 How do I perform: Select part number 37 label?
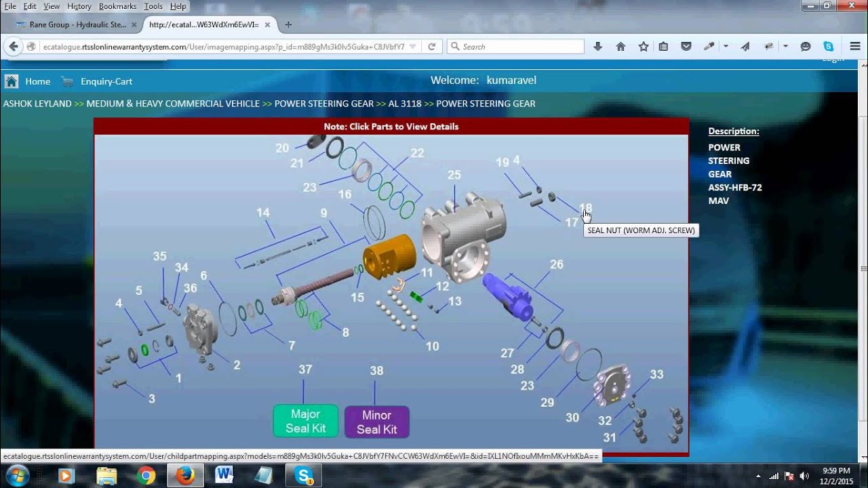coord(305,369)
